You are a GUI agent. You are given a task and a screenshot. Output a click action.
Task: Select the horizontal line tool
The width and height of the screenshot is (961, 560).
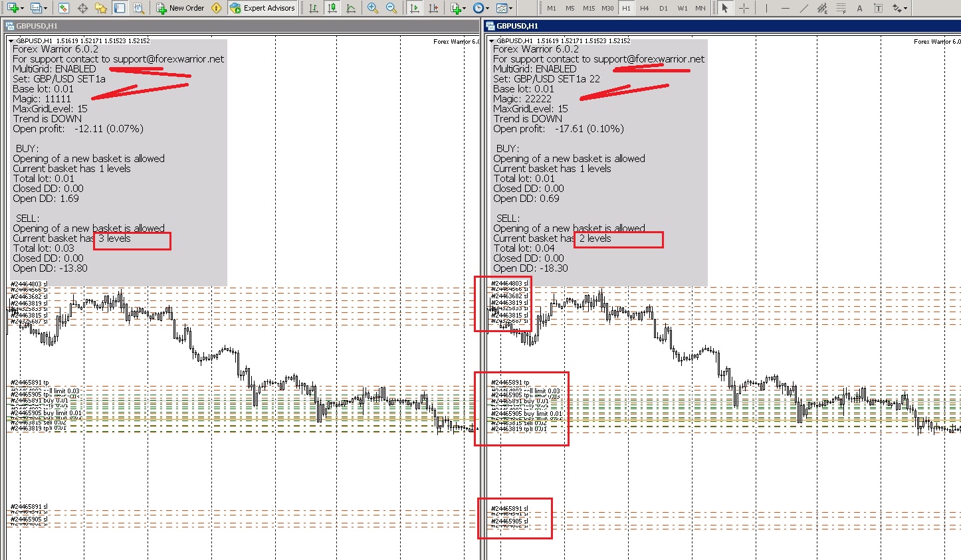[785, 8]
